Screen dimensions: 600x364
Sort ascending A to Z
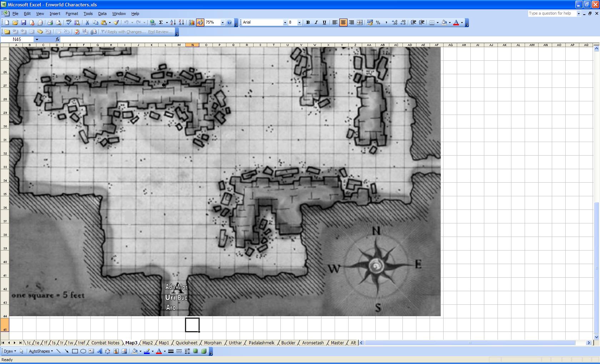point(173,22)
